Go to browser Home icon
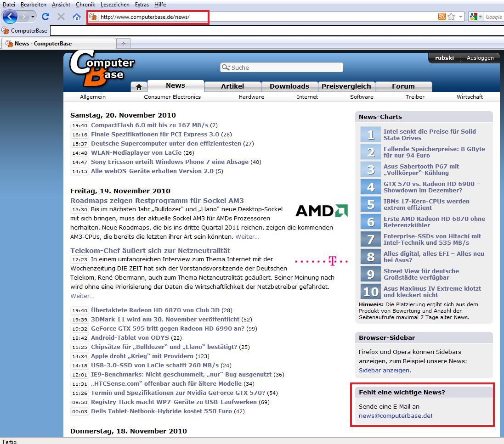This screenshot has width=504, height=444. click(x=77, y=17)
